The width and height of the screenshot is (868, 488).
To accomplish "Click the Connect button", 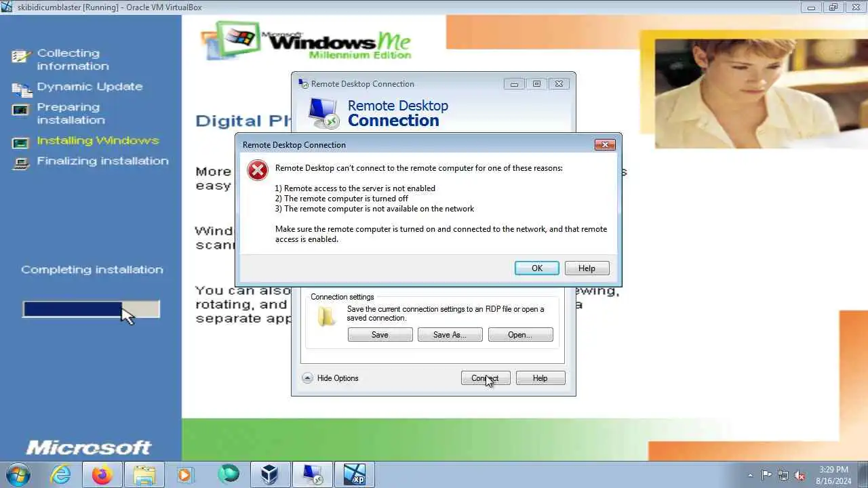I will (486, 378).
